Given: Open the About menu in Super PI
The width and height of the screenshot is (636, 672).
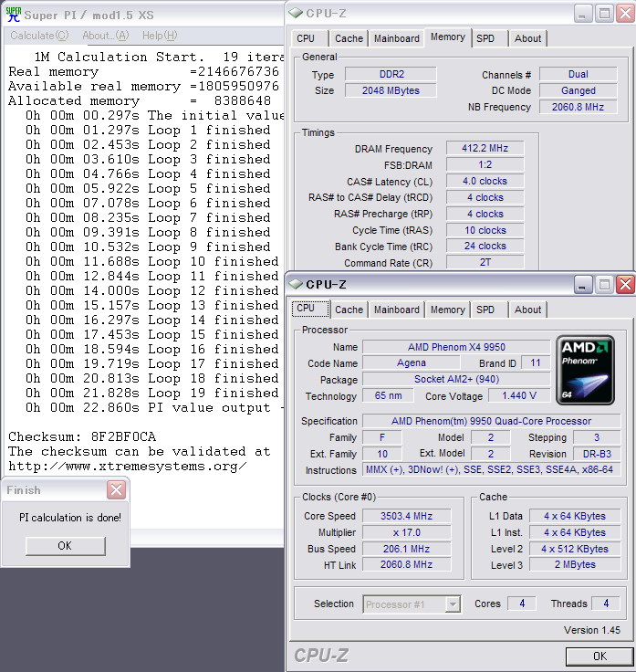Looking at the screenshot, I should (105, 36).
